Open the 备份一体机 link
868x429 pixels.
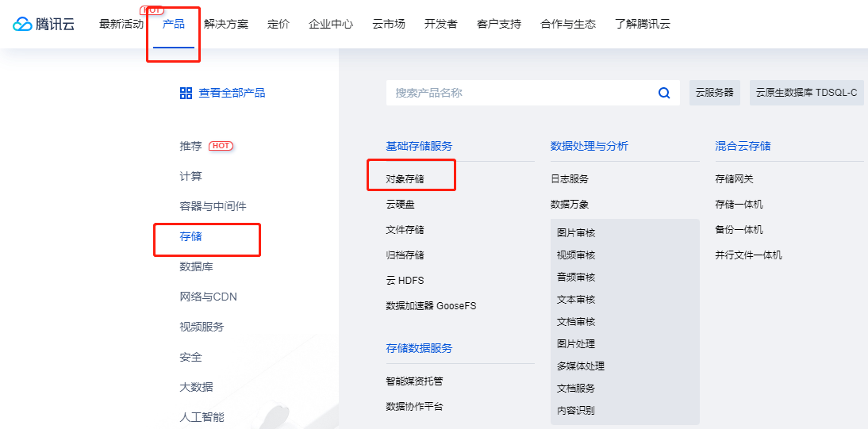coord(739,230)
